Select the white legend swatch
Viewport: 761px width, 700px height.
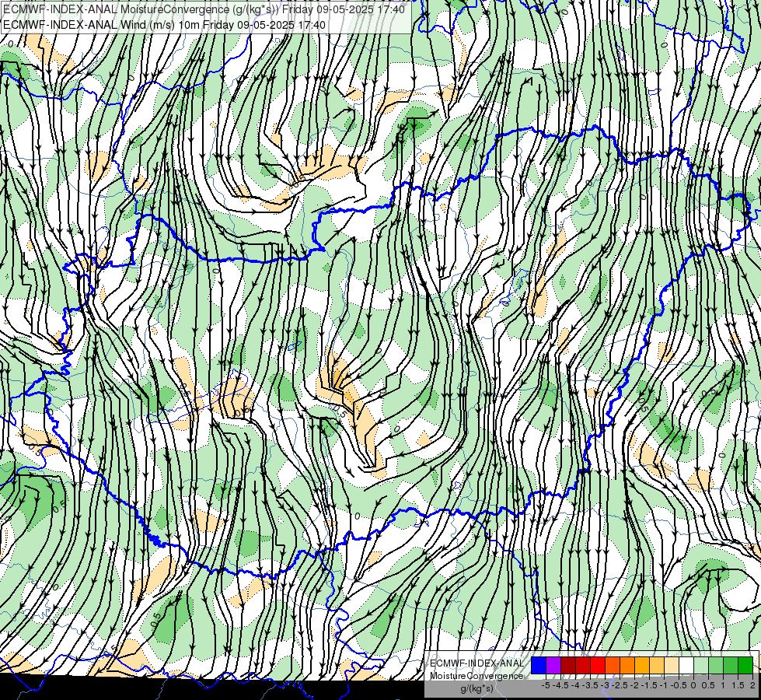pyautogui.click(x=686, y=665)
